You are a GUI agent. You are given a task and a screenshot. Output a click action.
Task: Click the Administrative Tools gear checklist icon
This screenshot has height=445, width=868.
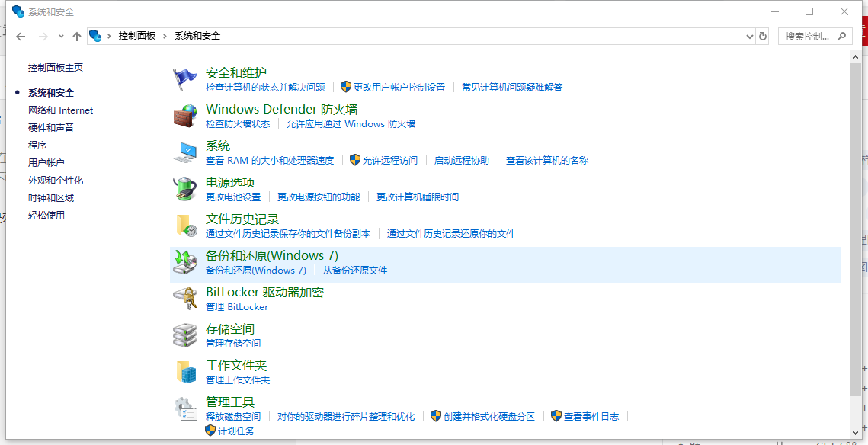coord(185,409)
